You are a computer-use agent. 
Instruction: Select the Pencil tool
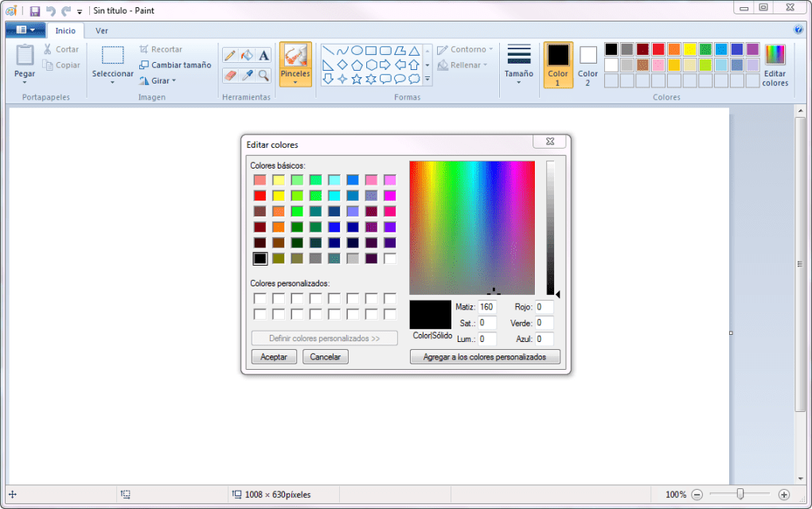[x=231, y=54]
